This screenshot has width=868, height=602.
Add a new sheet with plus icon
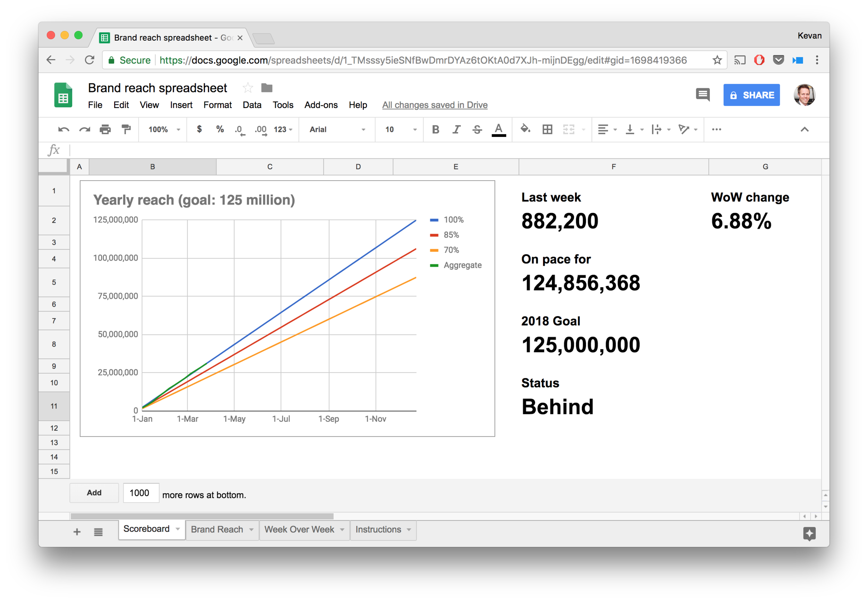(77, 532)
